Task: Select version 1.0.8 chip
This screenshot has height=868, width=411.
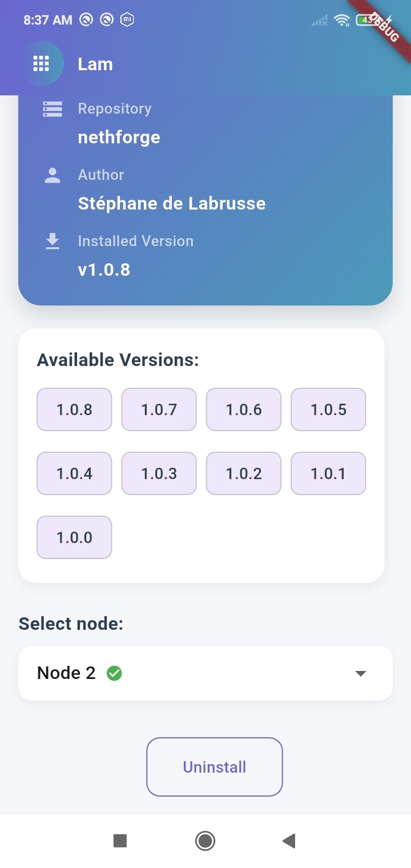Action: tap(74, 409)
